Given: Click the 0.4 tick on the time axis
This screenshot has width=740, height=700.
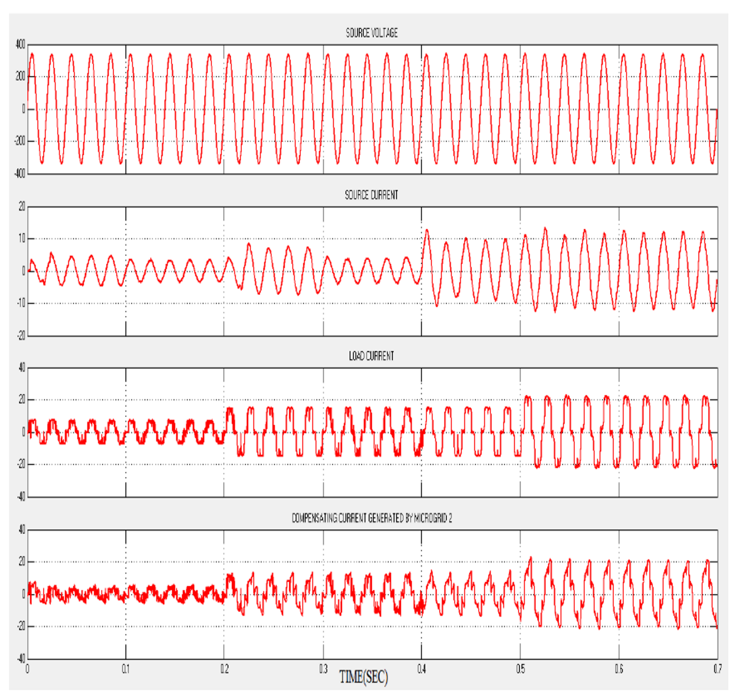Looking at the screenshot, I should pyautogui.click(x=421, y=669).
